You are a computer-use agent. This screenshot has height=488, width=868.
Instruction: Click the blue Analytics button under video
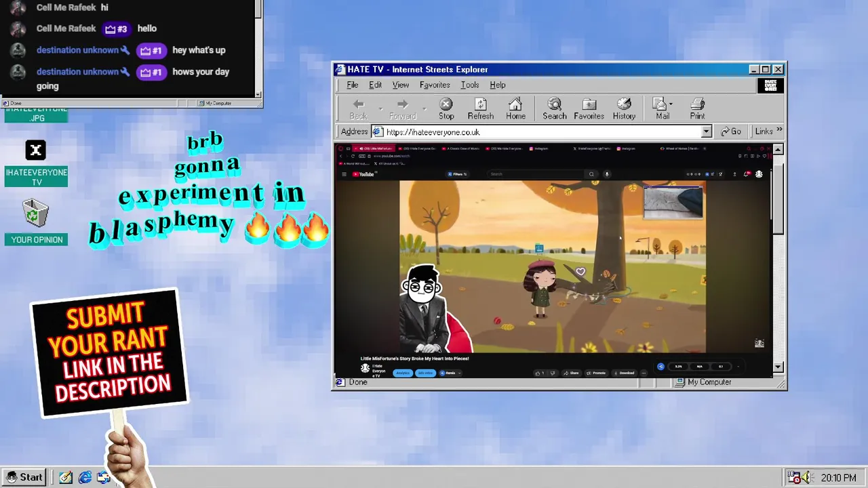403,373
